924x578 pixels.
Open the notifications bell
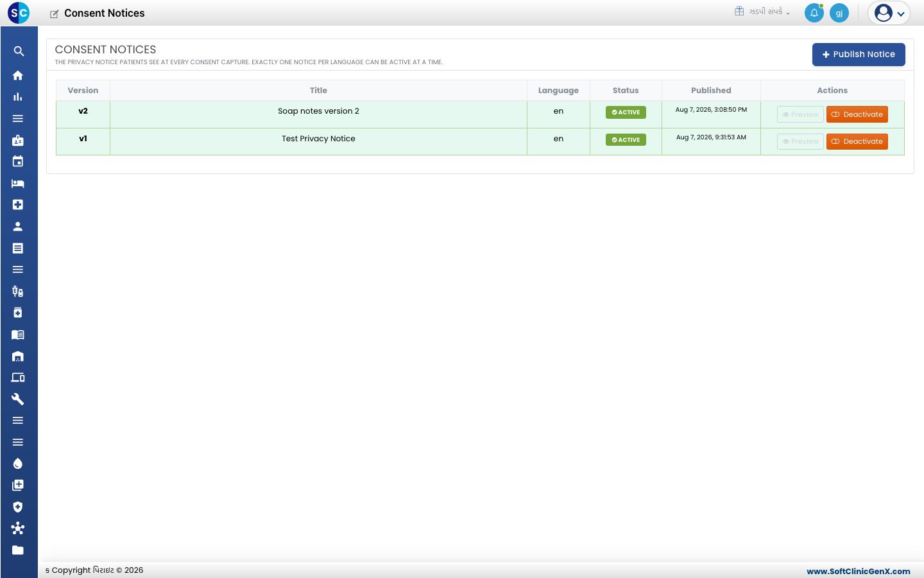click(814, 13)
